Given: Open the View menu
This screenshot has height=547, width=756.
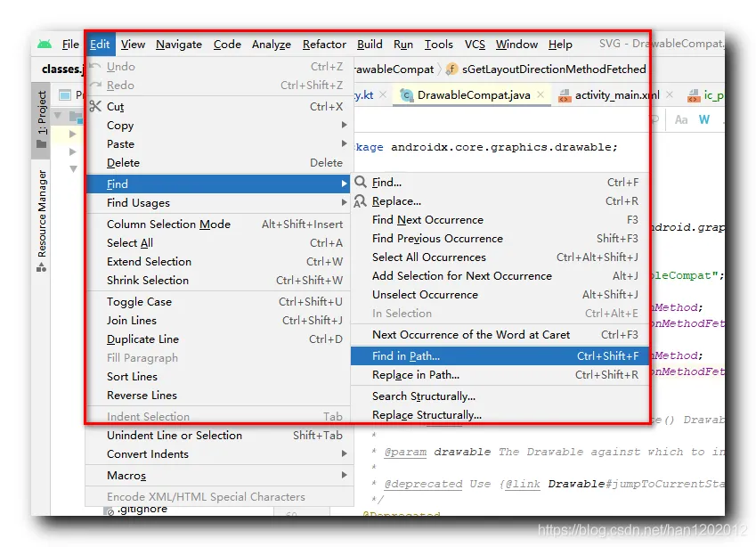Looking at the screenshot, I should point(133,45).
